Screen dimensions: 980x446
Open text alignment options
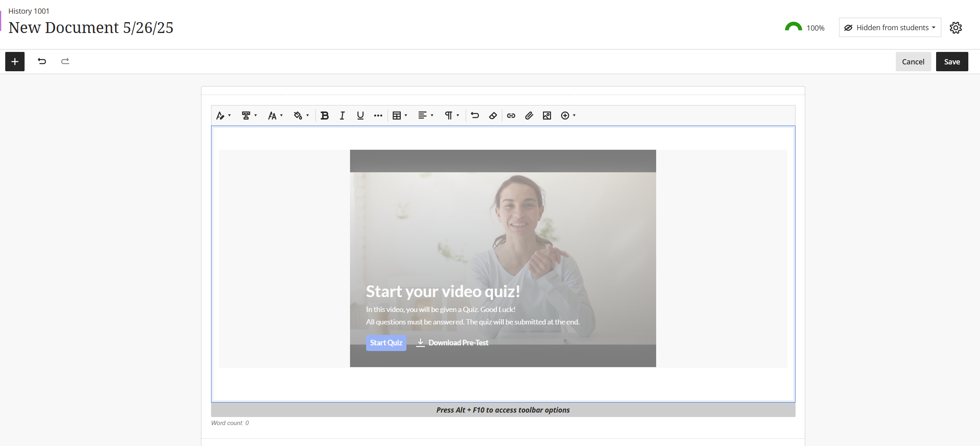coord(425,116)
